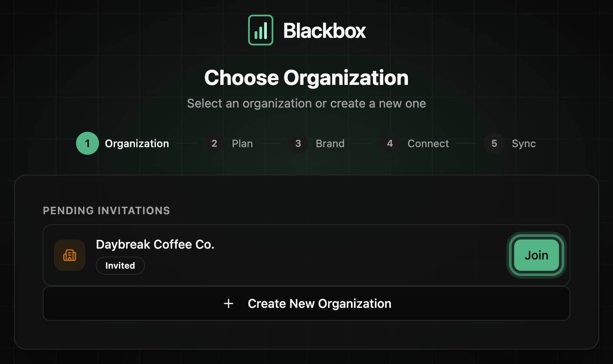Screen dimensions: 613x364
Task: Create a new organization
Action: point(306,303)
